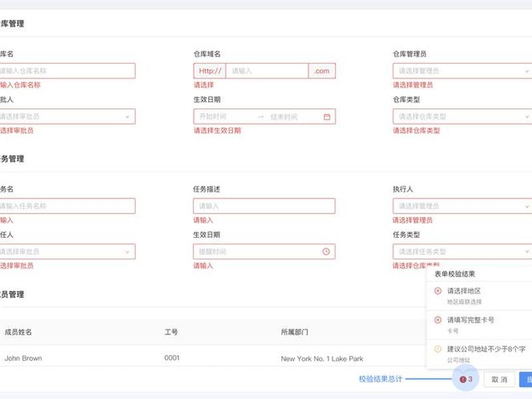This screenshot has height=399, width=532.
Task: Click the 请输入任务名称 input field
Action: (x=67, y=206)
